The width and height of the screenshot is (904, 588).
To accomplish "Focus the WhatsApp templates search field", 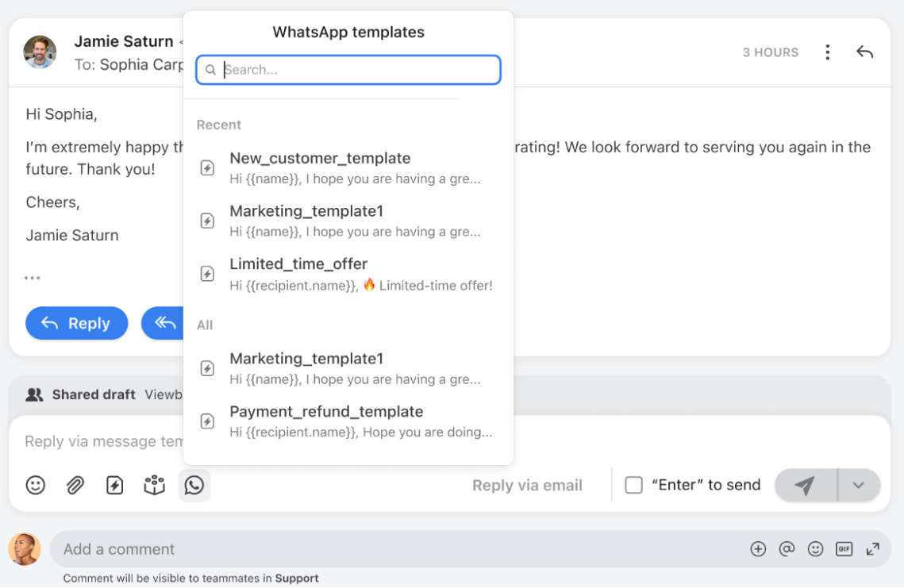I will [348, 70].
